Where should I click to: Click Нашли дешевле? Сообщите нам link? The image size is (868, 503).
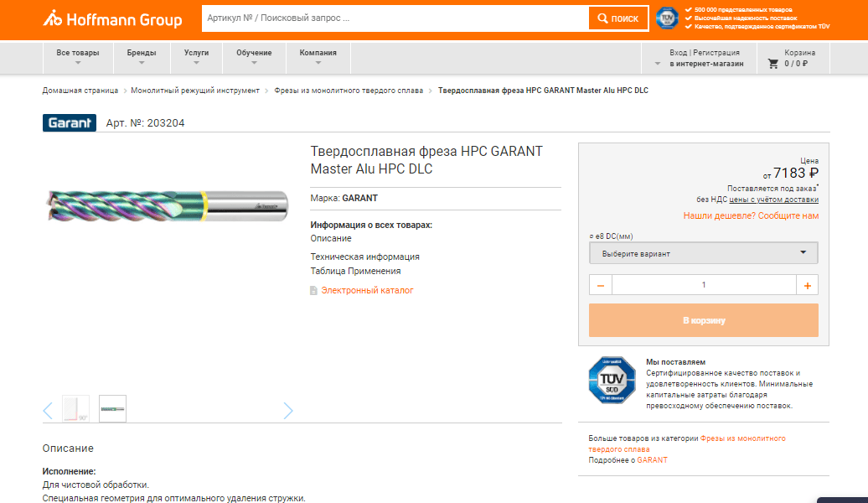coord(751,216)
